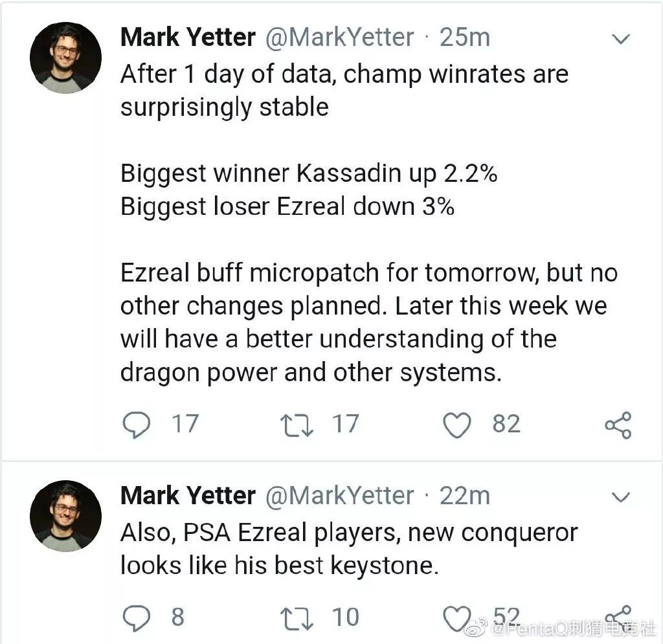This screenshot has height=644, width=663.
Task: Reply to the conqueror keystone tweet
Action: 135,617
